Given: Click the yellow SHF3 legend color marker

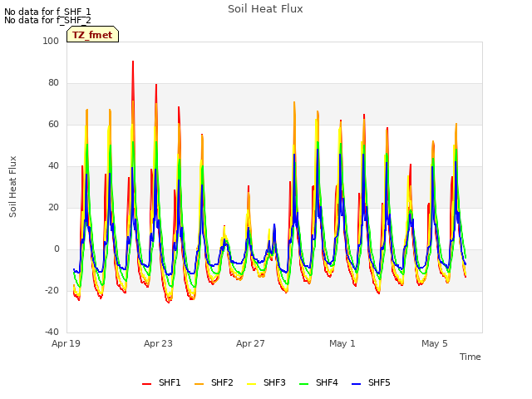Looking at the screenshot, I should click(251, 384).
